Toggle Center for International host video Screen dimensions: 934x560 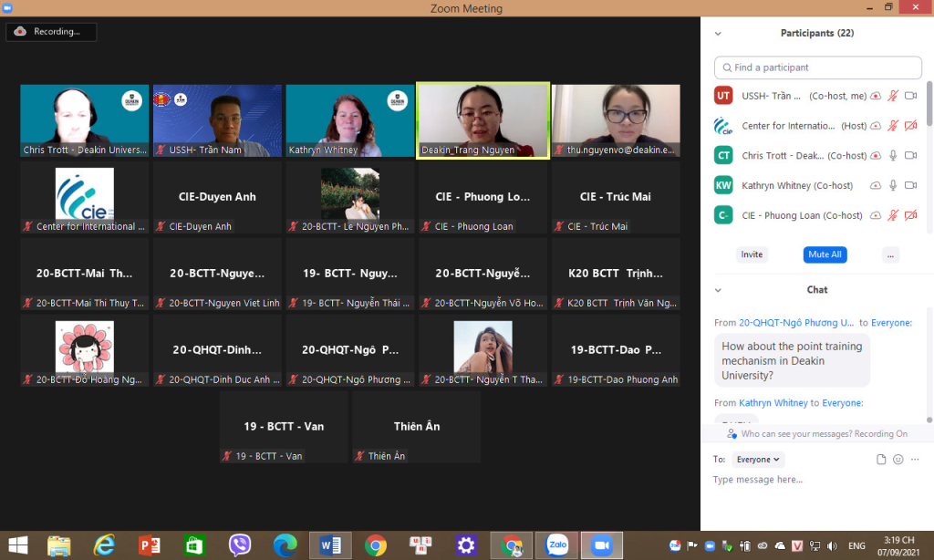coord(910,126)
